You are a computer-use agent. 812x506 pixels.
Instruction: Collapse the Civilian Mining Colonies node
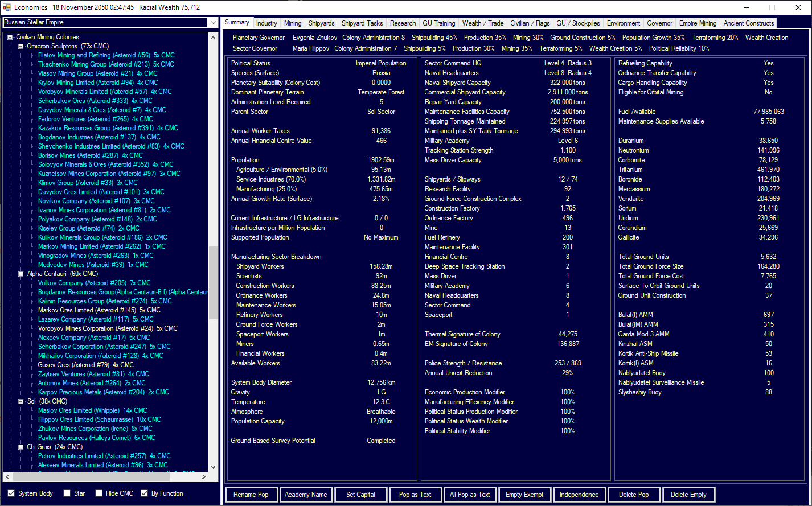tap(10, 37)
